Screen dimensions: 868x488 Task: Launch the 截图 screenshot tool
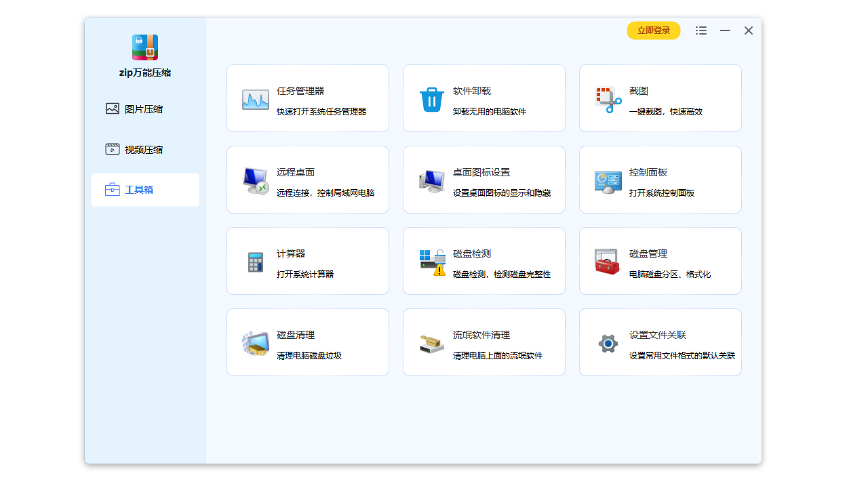[660, 98]
